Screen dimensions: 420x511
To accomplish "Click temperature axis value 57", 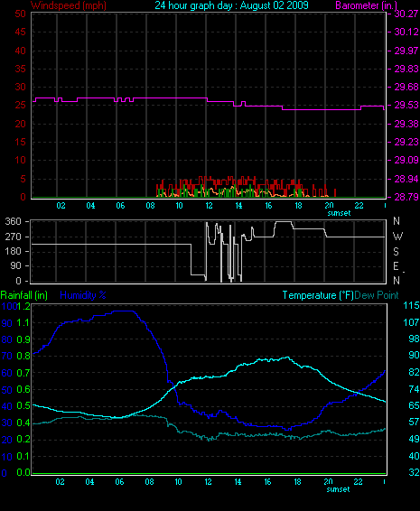I will [414, 423].
